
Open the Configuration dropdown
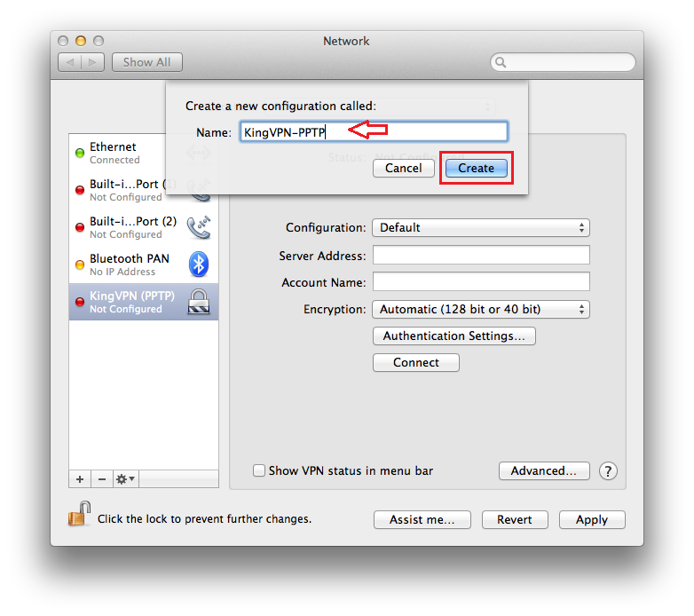tap(481, 228)
